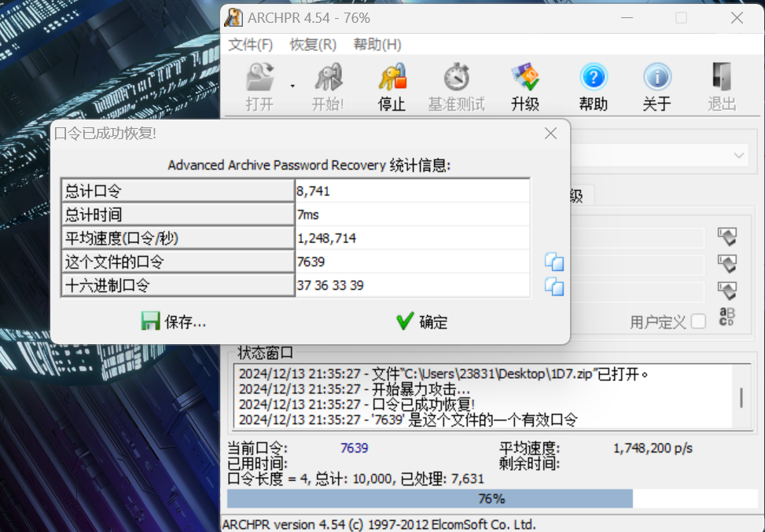
Task: Save statistics with the 保存... button
Action: [174, 322]
